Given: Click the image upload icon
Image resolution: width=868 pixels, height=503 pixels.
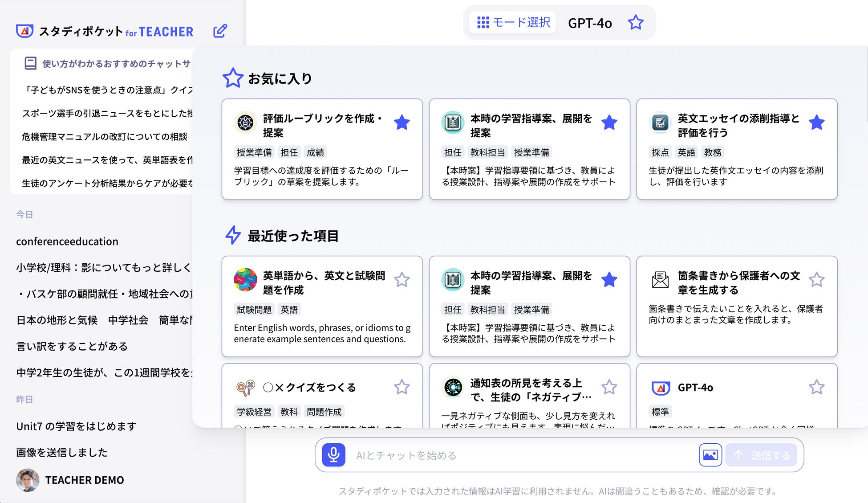Looking at the screenshot, I should [710, 455].
